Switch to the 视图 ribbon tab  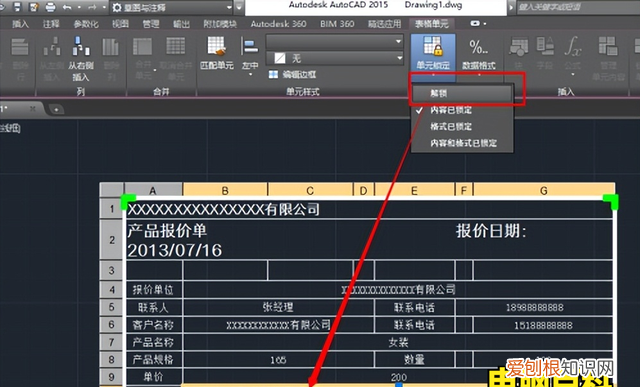pos(120,24)
